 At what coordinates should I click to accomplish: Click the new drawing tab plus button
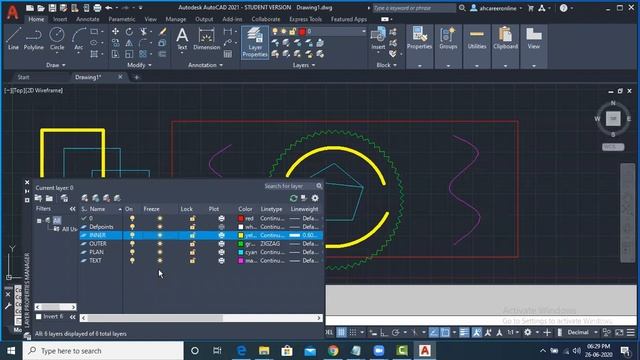click(136, 77)
